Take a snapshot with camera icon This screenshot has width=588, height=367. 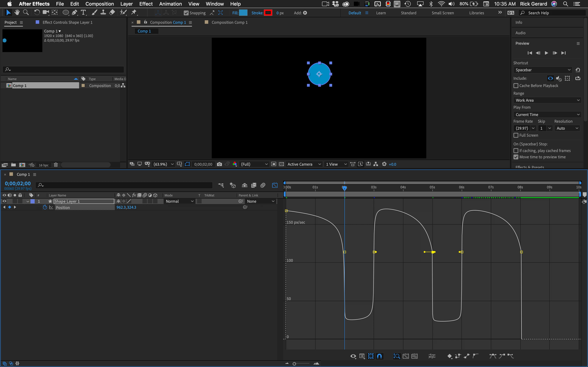pos(219,164)
